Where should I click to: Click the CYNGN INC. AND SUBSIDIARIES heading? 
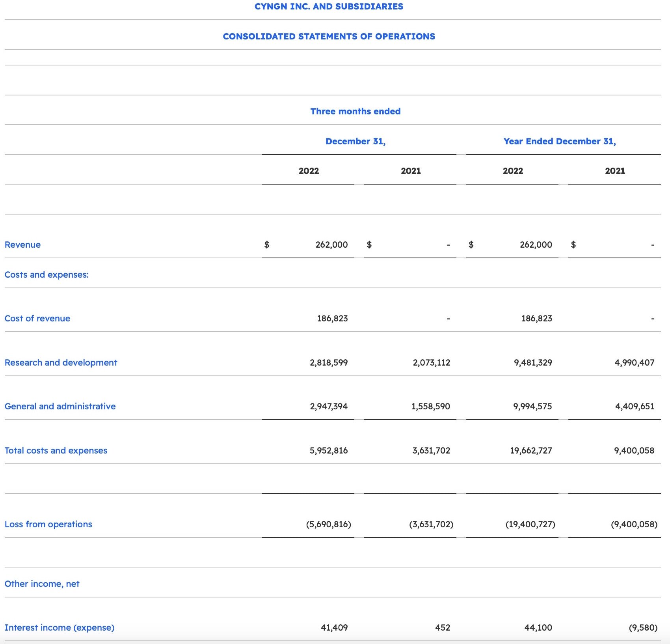(329, 6)
